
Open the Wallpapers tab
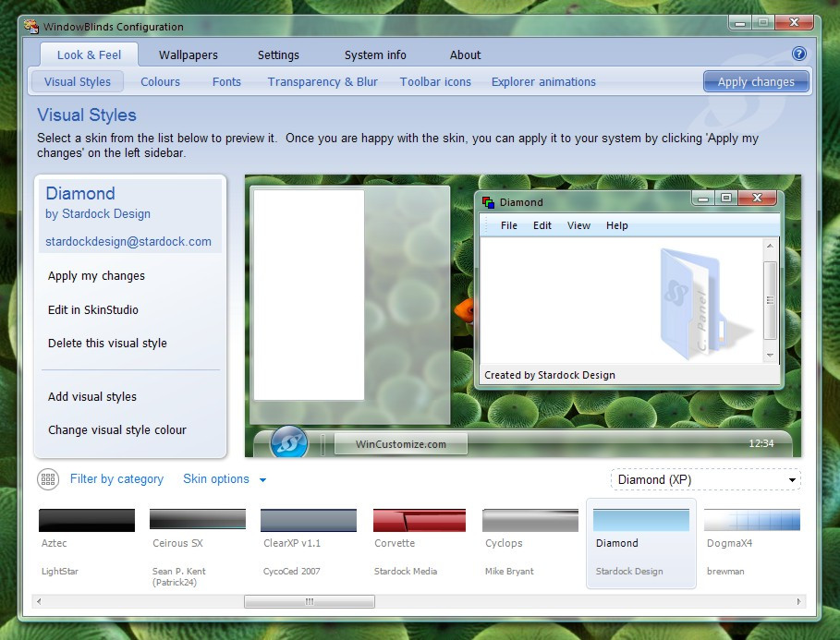(x=188, y=54)
